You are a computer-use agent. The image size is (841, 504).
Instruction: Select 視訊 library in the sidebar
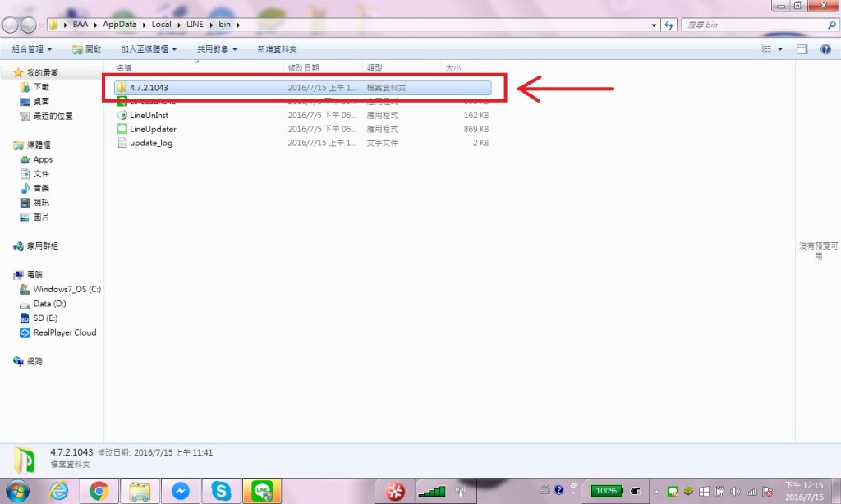(x=34, y=203)
